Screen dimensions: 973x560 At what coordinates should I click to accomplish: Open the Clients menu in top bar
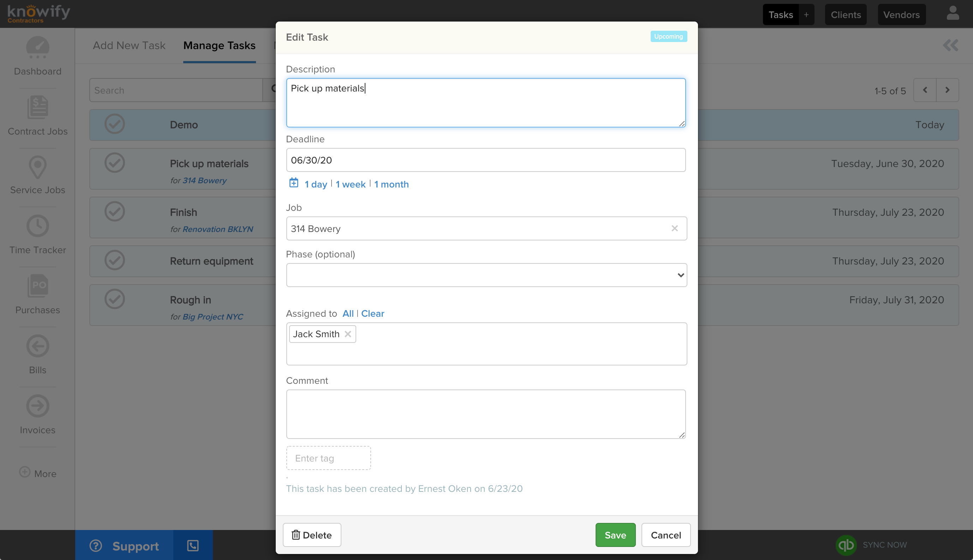coord(846,14)
